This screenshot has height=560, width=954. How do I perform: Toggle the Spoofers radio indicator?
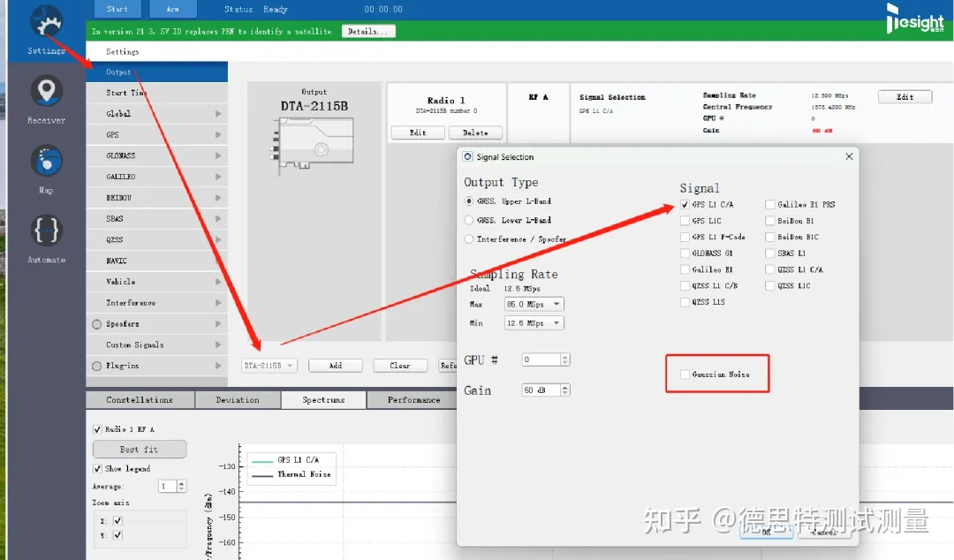pyautogui.click(x=96, y=324)
